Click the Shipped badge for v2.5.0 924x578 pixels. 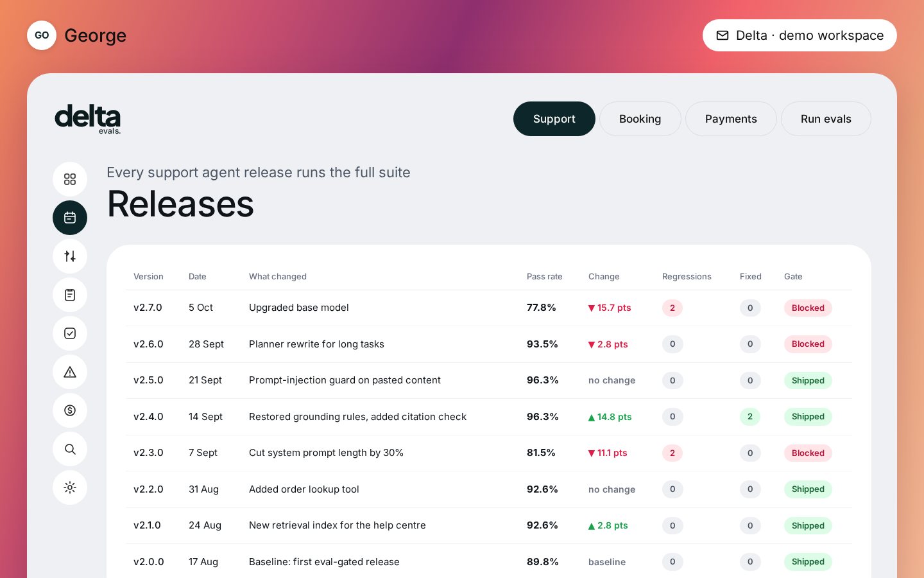coord(808,380)
